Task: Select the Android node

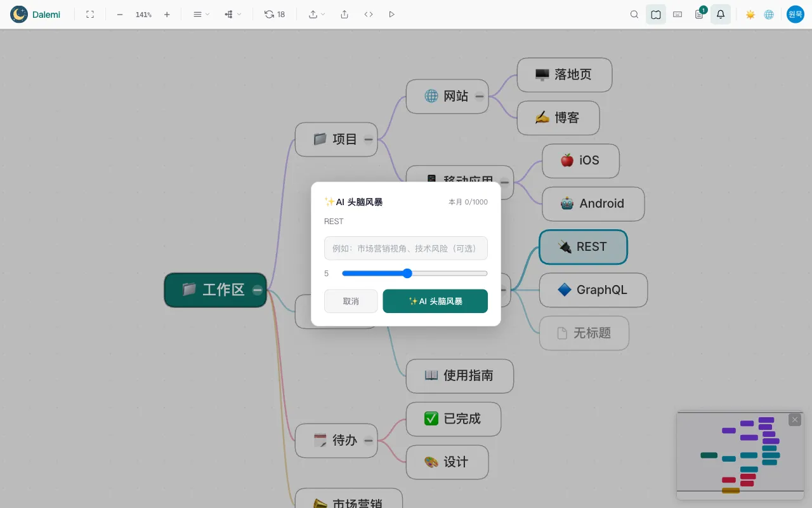Action: (593, 204)
